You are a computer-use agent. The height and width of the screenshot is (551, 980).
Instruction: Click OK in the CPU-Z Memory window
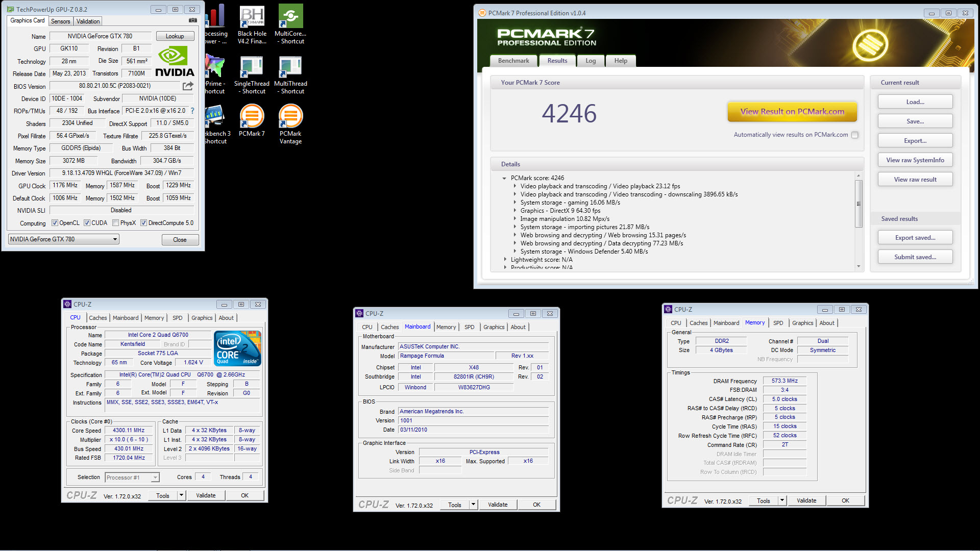pos(845,500)
